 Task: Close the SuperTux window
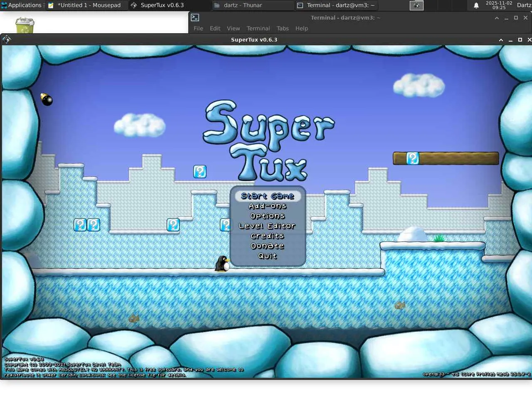coord(529,40)
